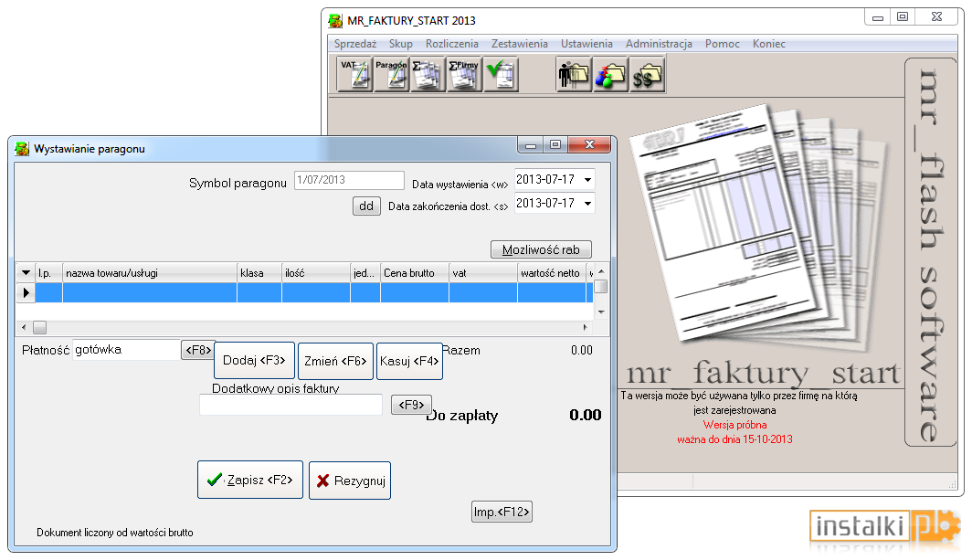Open the money folder toolbar icon
The width and height of the screenshot is (972, 560).
pyautogui.click(x=647, y=74)
